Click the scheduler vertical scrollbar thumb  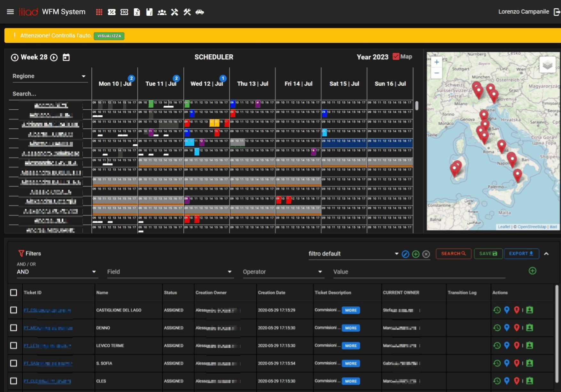pyautogui.click(x=417, y=106)
